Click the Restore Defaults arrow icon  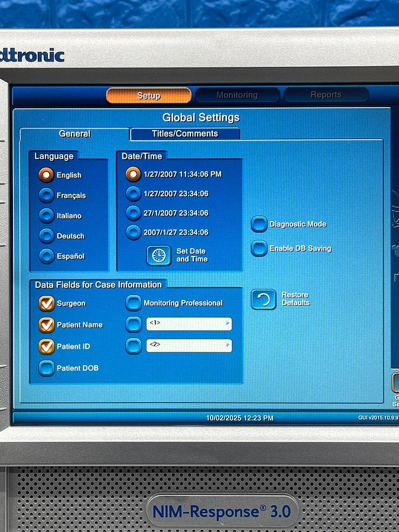pyautogui.click(x=264, y=299)
